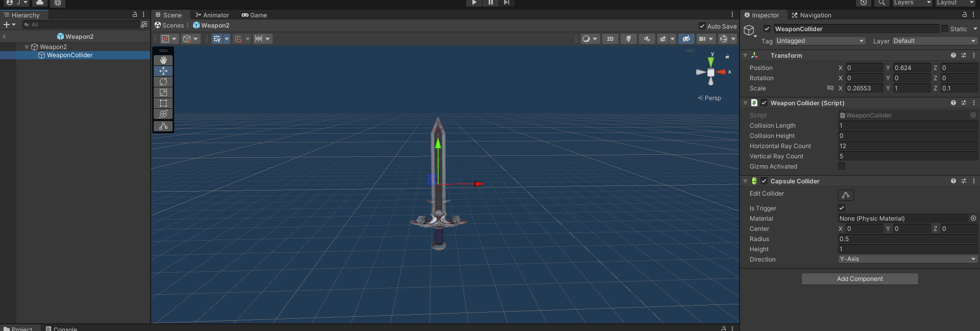This screenshot has height=331, width=980.
Task: Toggle scene effects button
Action: [663, 39]
